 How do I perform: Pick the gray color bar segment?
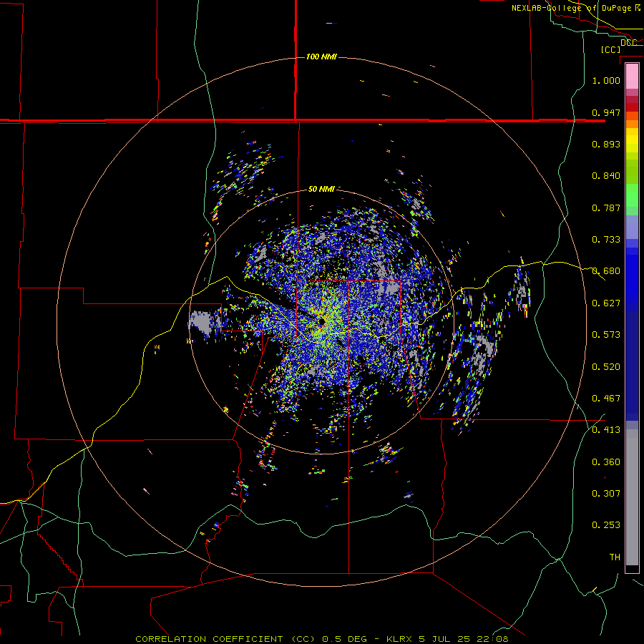coord(632,497)
